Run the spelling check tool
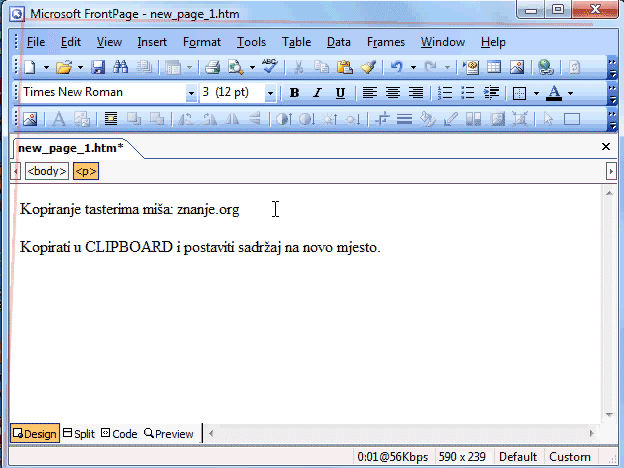The image size is (624, 468). (270, 67)
